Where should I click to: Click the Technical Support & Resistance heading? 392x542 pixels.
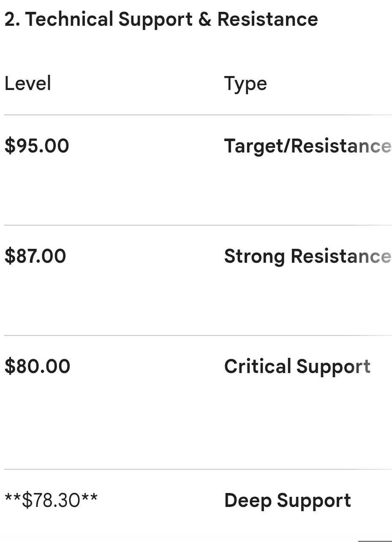coord(161,19)
